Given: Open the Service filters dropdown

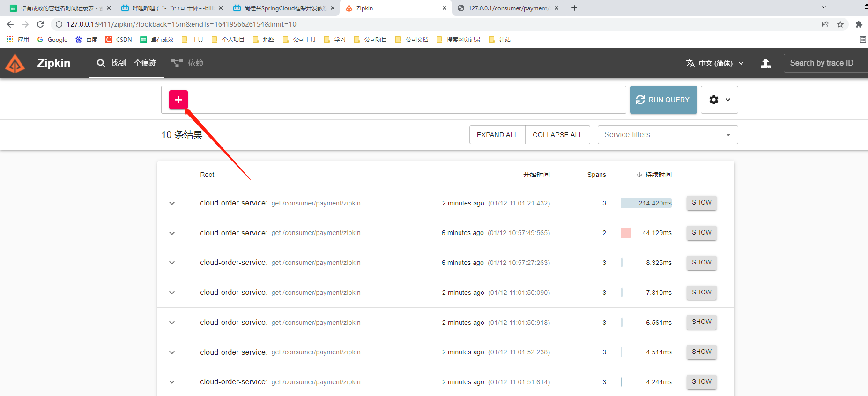Looking at the screenshot, I should tap(668, 135).
